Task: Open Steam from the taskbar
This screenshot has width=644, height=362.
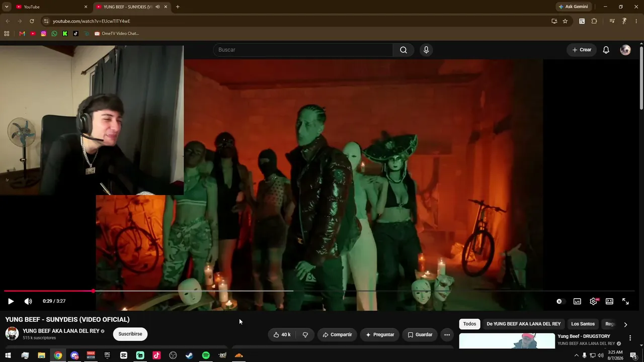Action: pos(189,355)
